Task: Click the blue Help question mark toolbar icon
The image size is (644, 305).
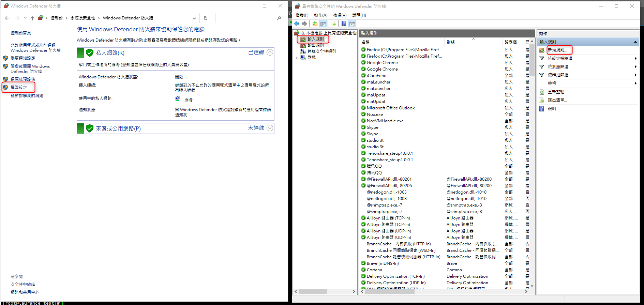Action: (344, 24)
